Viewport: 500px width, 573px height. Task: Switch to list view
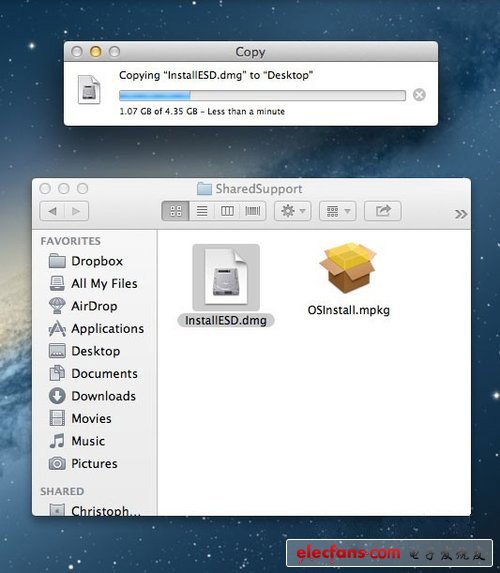(202, 211)
